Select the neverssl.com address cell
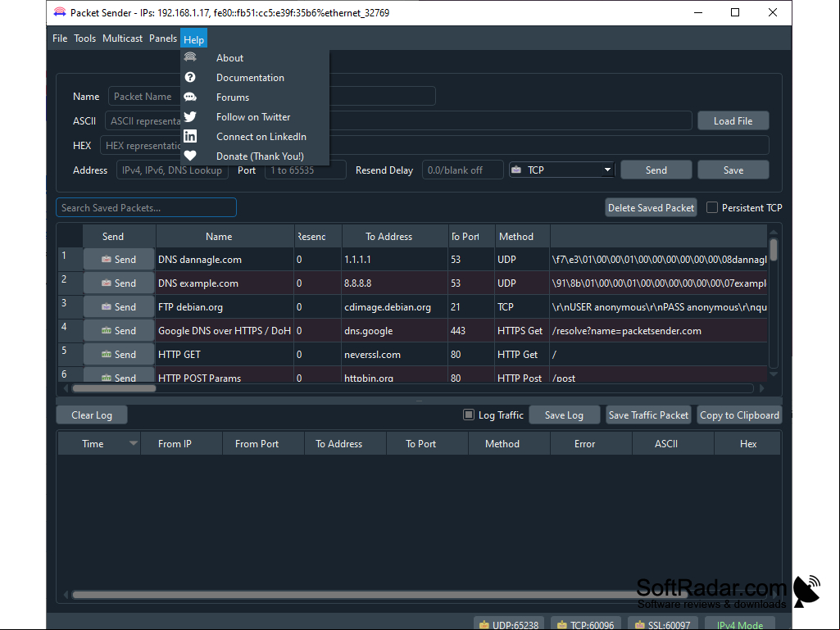Screen dimensions: 840x630 [395, 354]
